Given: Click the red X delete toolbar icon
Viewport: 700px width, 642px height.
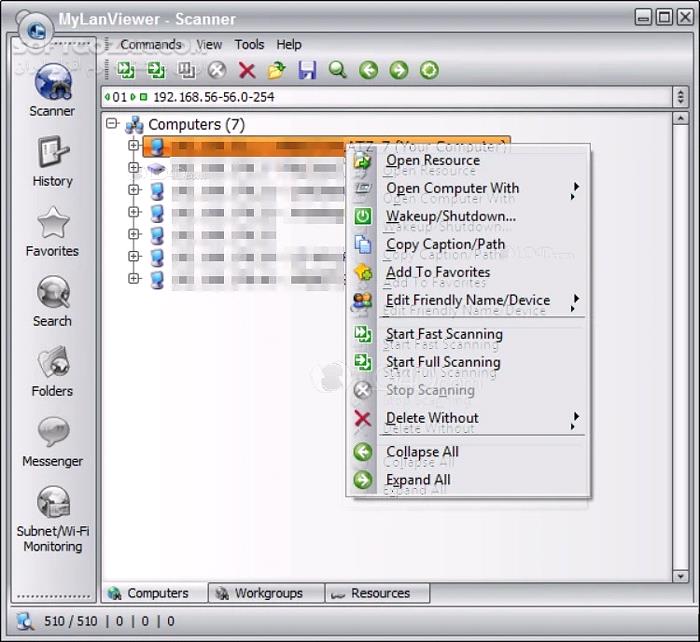Looking at the screenshot, I should pyautogui.click(x=247, y=70).
